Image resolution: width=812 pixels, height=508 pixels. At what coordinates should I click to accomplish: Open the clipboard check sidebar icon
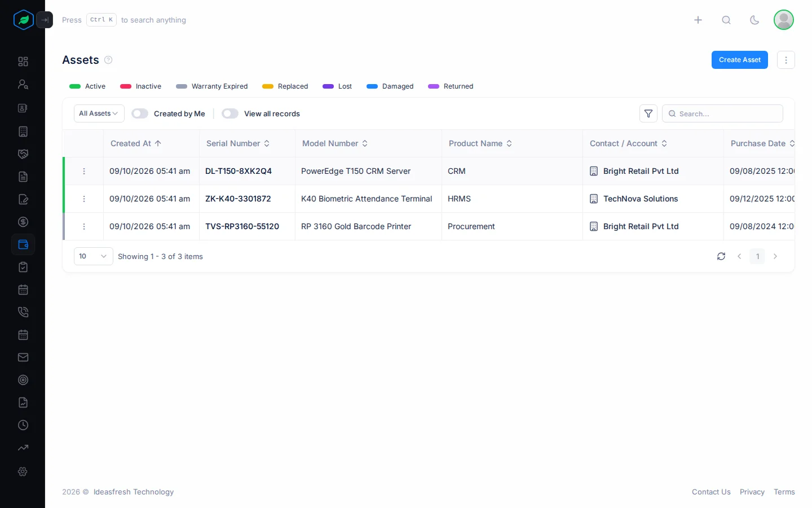pos(23,267)
